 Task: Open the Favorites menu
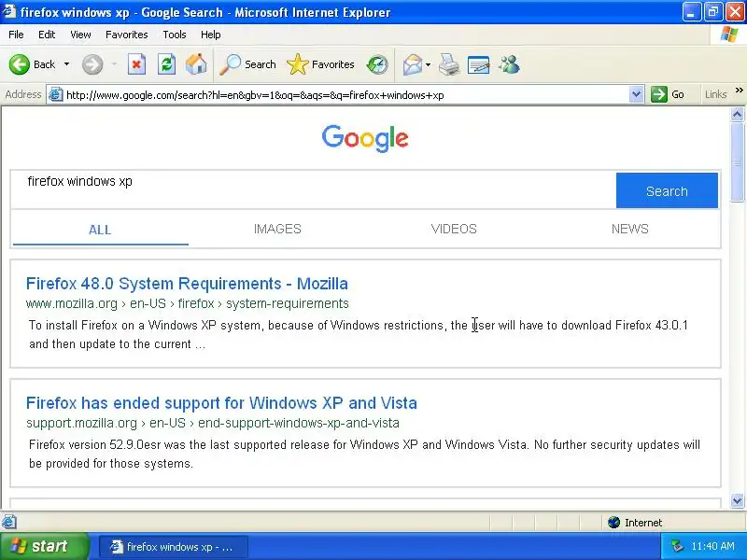127,35
